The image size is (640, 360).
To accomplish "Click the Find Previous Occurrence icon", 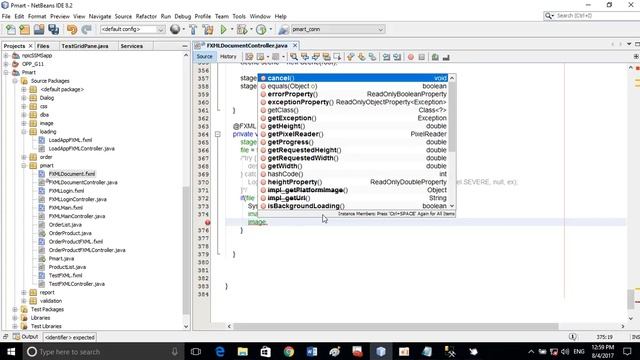I will click(x=305, y=57).
